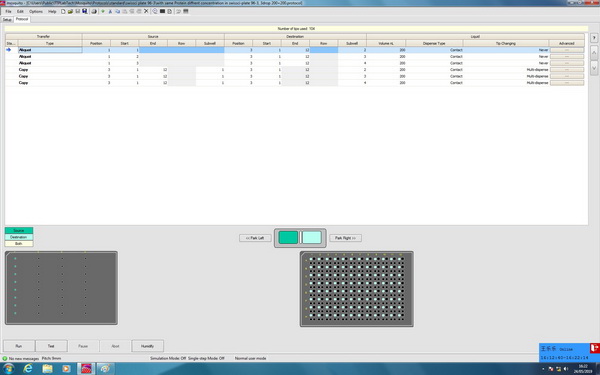Image resolution: width=600 pixels, height=375 pixels.
Task: Open Advanced options for first Aliquot row
Action: pos(567,50)
